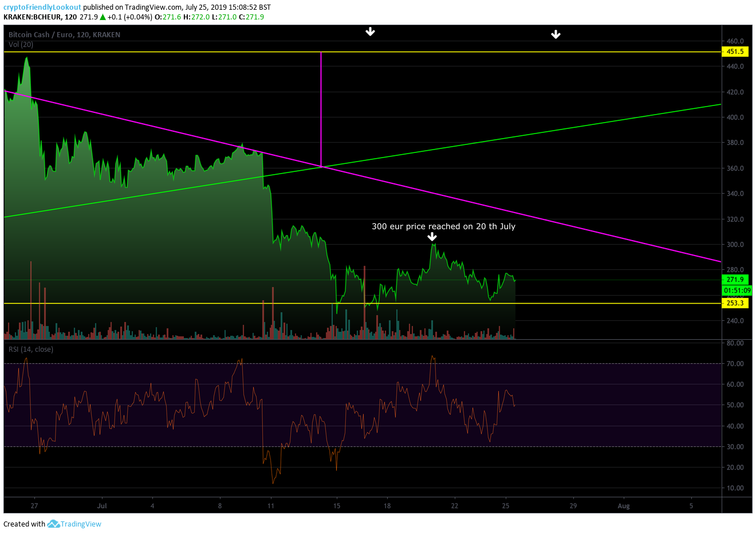Click the '25' date on time axis
The image size is (756, 534).
pos(506,506)
